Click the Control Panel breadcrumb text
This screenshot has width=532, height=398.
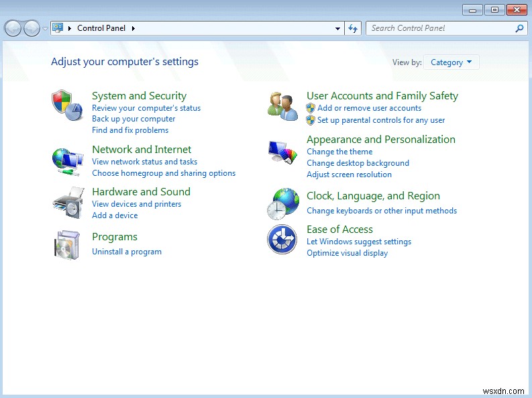[101, 28]
